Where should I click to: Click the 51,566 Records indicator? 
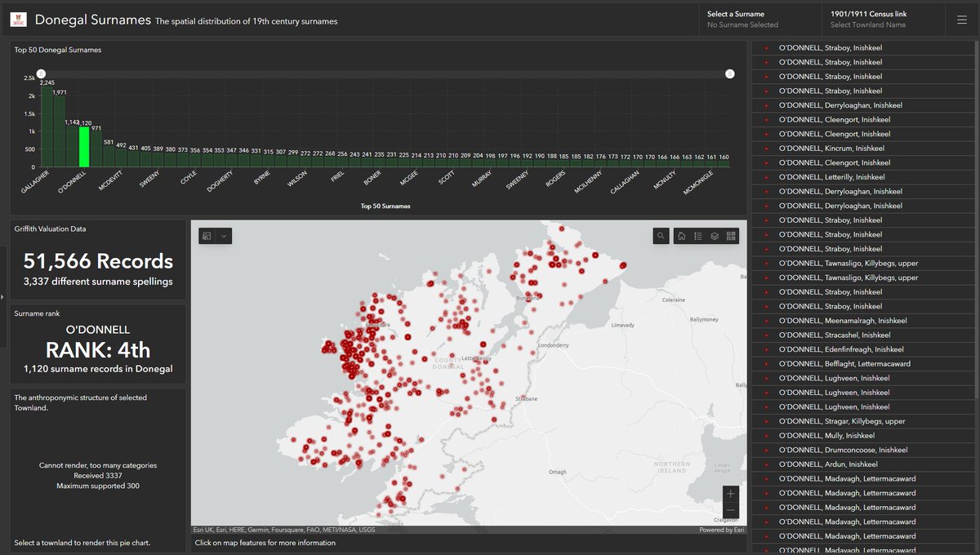pos(98,261)
